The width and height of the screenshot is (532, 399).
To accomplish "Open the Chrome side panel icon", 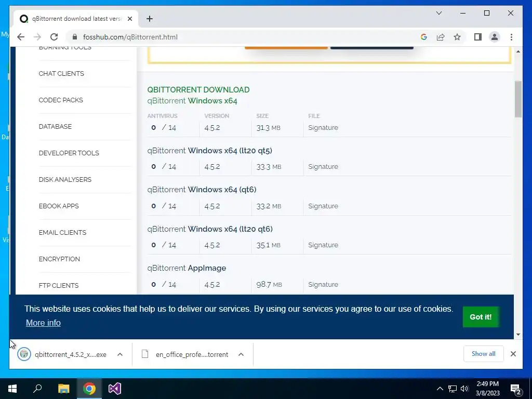I will (x=478, y=37).
